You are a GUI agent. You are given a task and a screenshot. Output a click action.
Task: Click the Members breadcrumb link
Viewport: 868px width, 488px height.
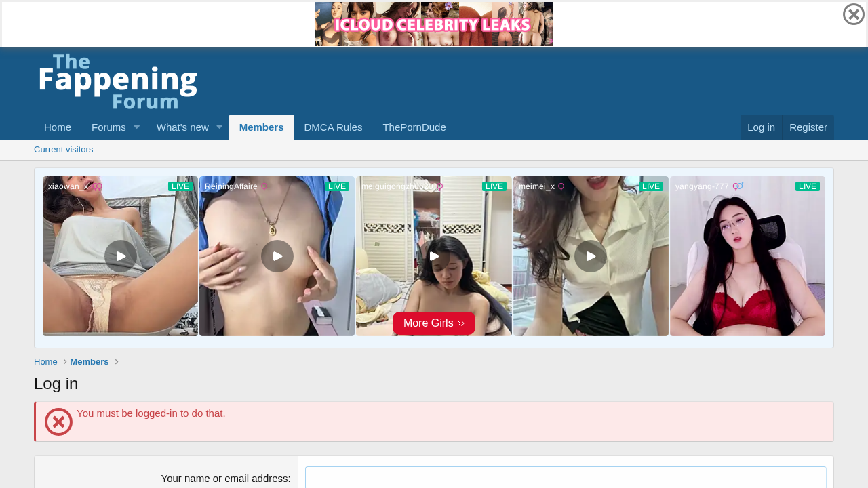90,362
